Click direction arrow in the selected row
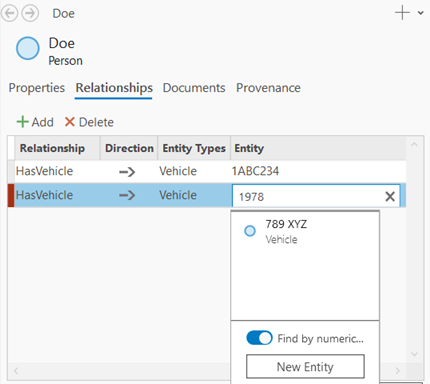This screenshot has height=384, width=430. coord(127,195)
